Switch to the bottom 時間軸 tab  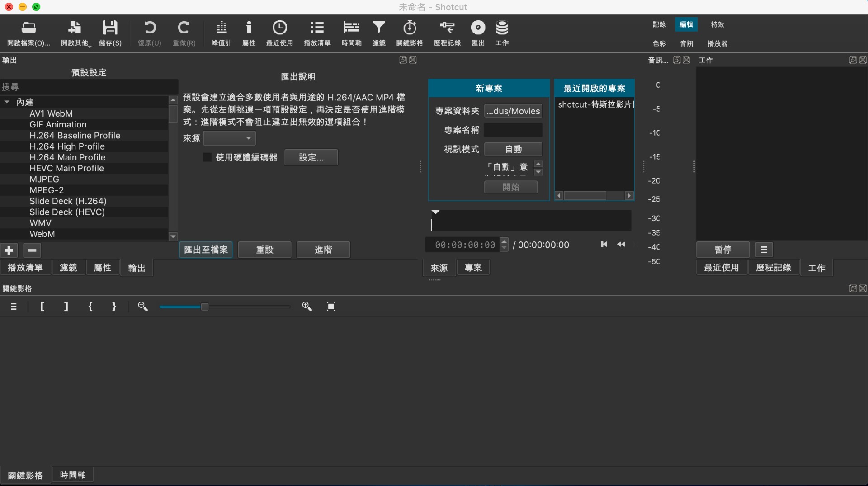pos(73,475)
